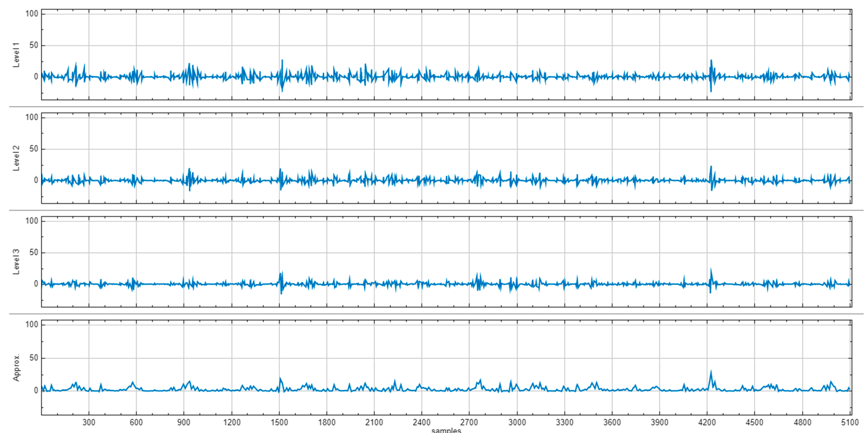Click the 4200 x-axis tick label
This screenshot has height=433, width=868.
click(707, 422)
